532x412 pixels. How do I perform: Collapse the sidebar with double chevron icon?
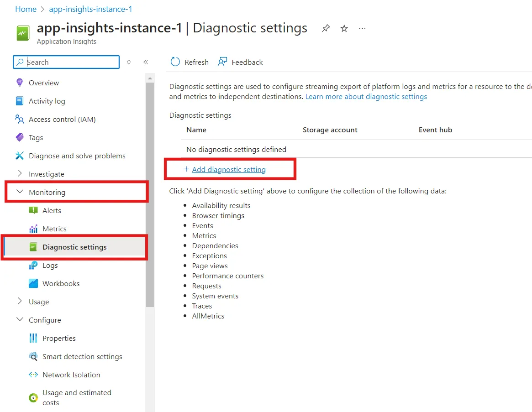click(146, 62)
